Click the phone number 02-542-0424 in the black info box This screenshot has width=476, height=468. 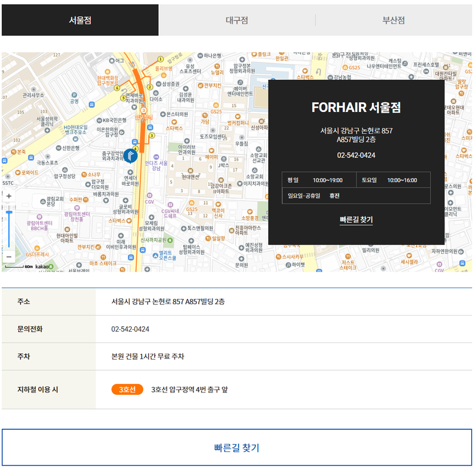(x=356, y=155)
